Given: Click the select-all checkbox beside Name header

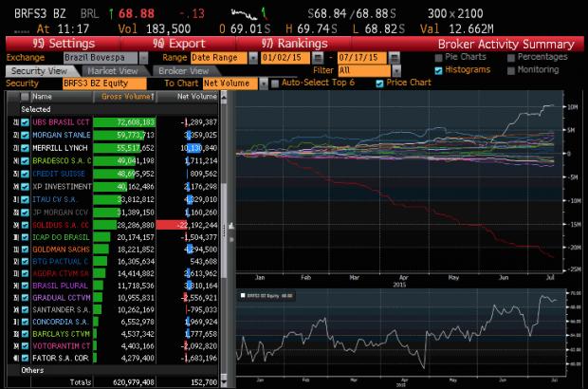Looking at the screenshot, I should click(24, 97).
